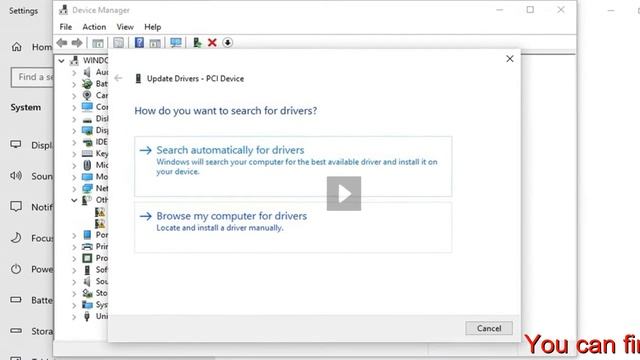This screenshot has height=360, width=640.
Task: Click the Update device driver toolbar icon
Action: pyautogui.click(x=197, y=42)
